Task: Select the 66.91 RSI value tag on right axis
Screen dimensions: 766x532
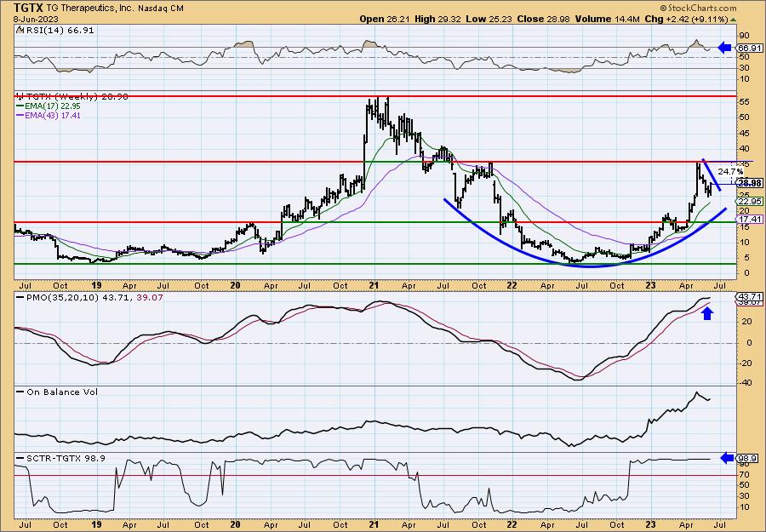Action: coord(749,48)
